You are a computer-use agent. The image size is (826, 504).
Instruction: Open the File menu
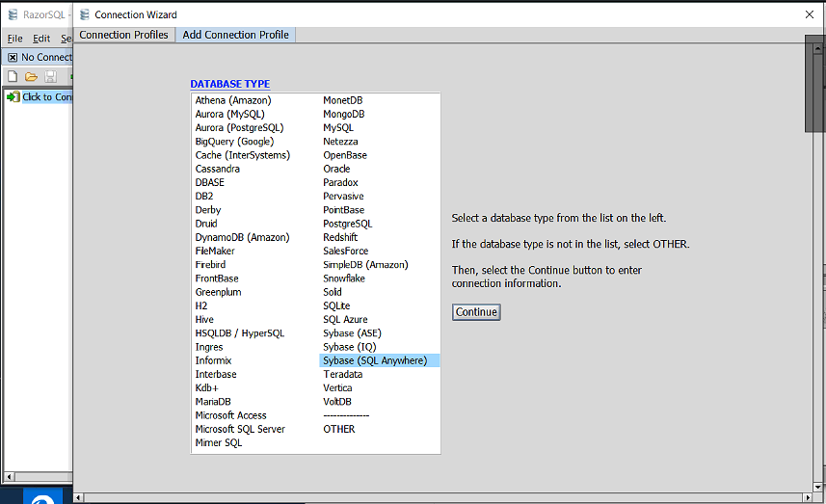tap(14, 39)
